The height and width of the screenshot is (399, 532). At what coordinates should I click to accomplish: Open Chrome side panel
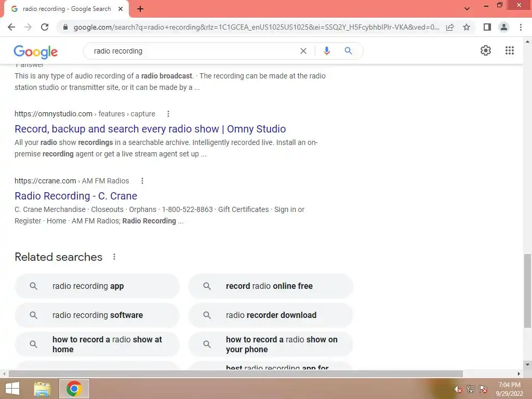click(x=487, y=27)
